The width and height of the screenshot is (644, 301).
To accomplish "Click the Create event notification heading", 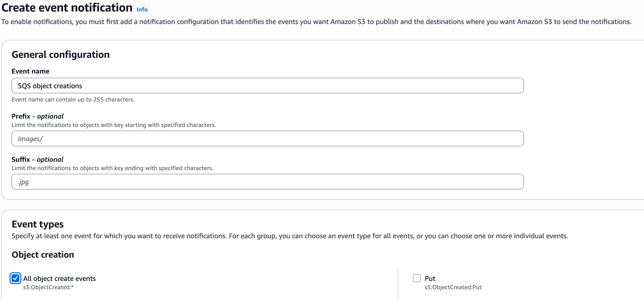I will [x=67, y=8].
